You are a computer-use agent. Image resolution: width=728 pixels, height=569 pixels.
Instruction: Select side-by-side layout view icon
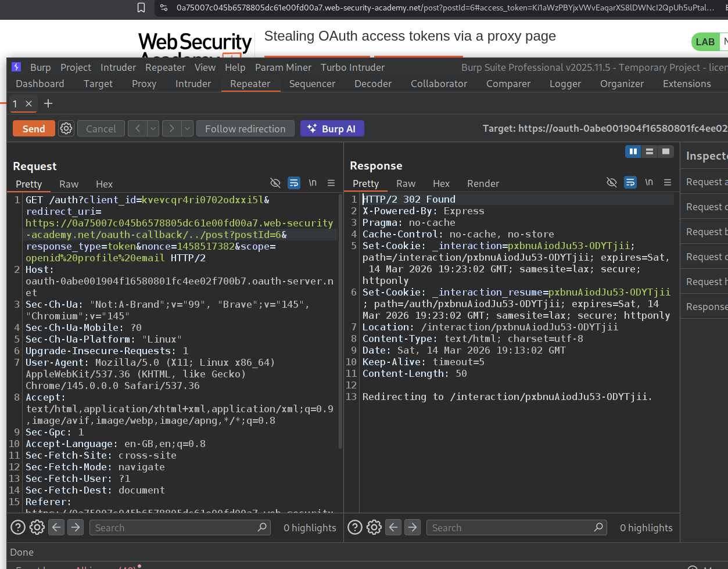[x=633, y=152]
